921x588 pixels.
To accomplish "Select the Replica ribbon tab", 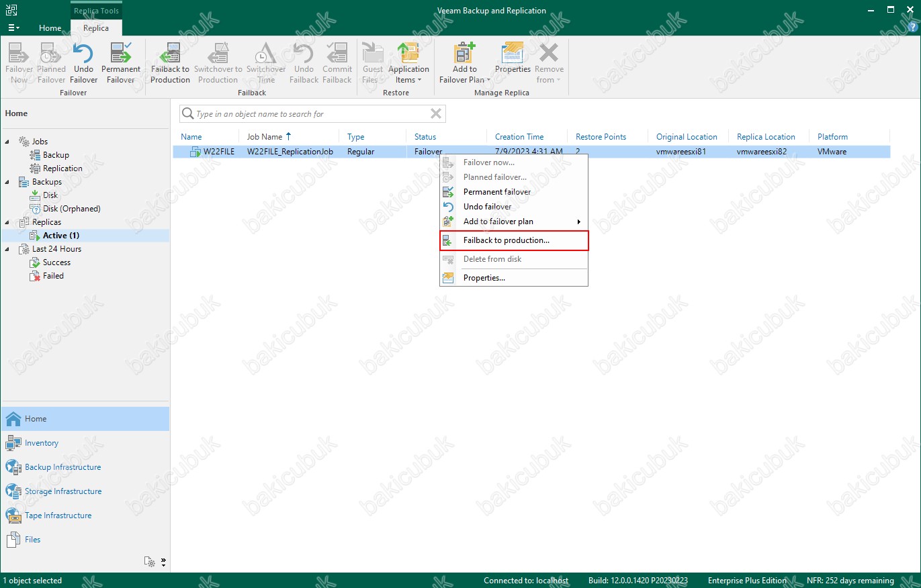I will 96,28.
